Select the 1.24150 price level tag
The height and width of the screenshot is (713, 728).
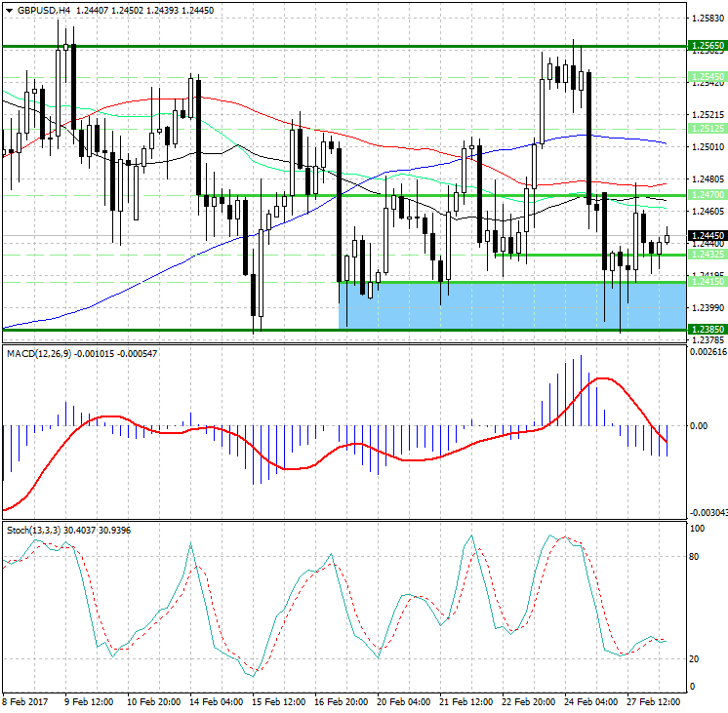pyautogui.click(x=706, y=282)
